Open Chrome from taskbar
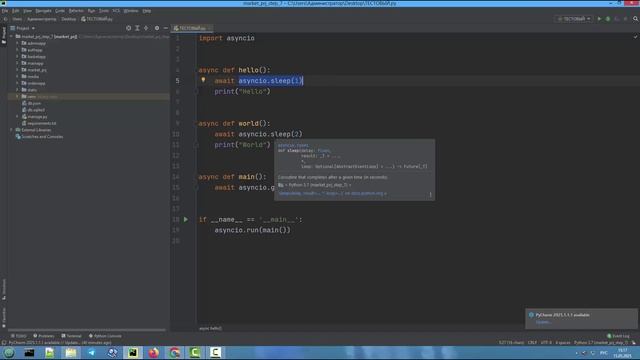This screenshot has width=640, height=360. (x=174, y=353)
